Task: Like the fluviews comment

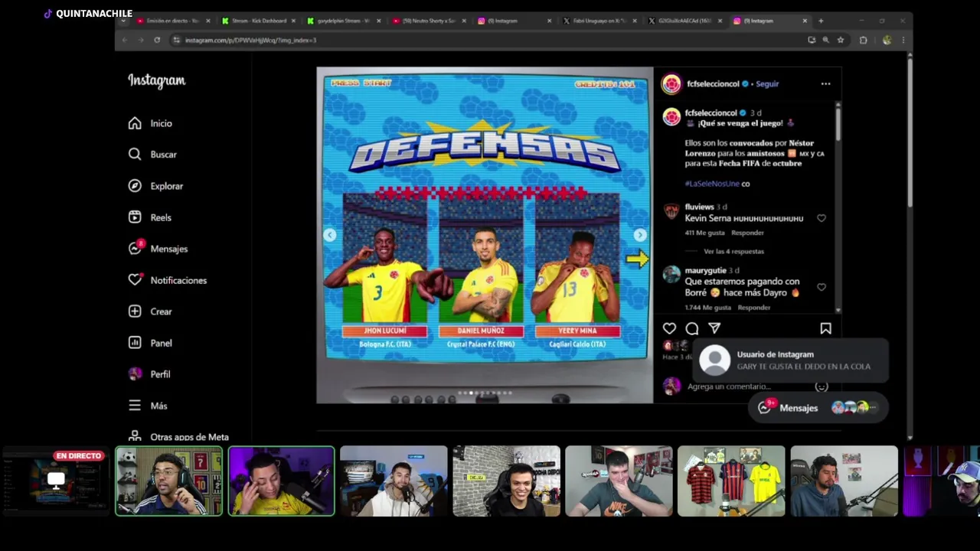Action: click(822, 218)
